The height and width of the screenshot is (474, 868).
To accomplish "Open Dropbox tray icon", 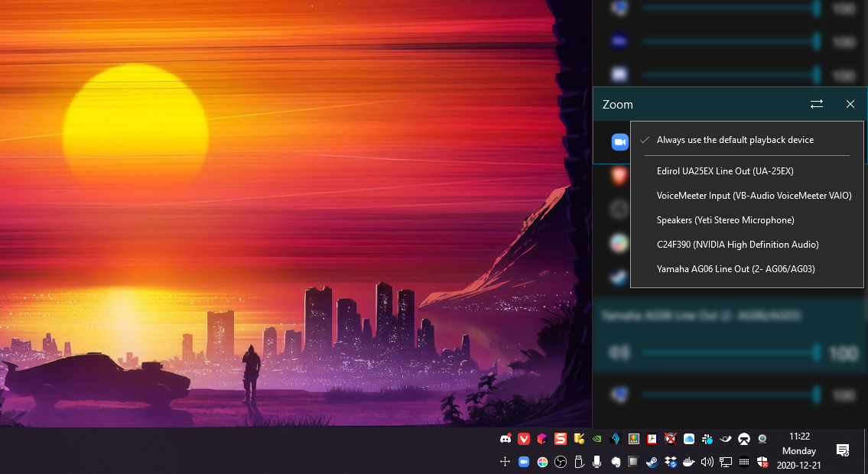I will point(671,461).
